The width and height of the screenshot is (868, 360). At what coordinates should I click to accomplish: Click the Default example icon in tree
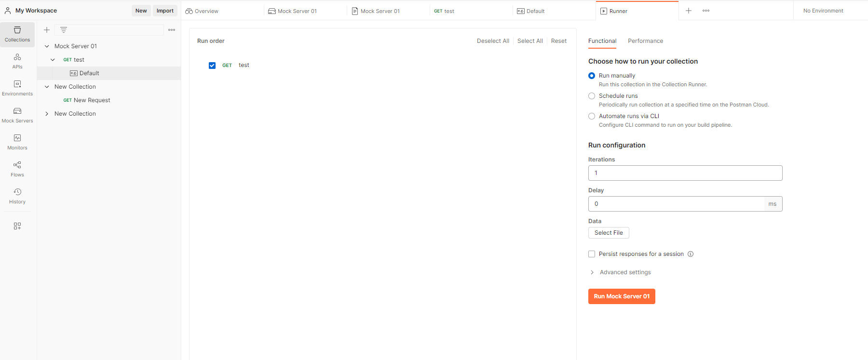pos(74,73)
